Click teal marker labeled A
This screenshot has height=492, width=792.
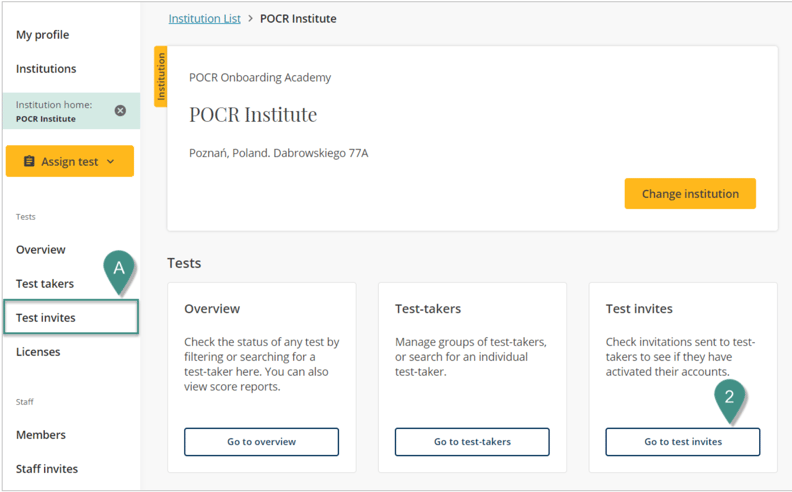pos(119,269)
